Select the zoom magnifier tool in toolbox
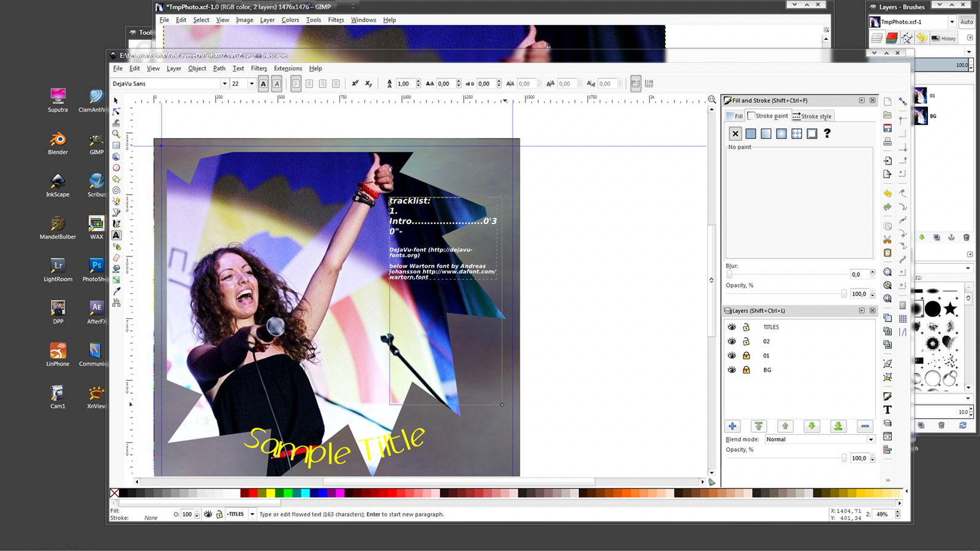Viewport: 980px width, 551px height. (x=116, y=134)
